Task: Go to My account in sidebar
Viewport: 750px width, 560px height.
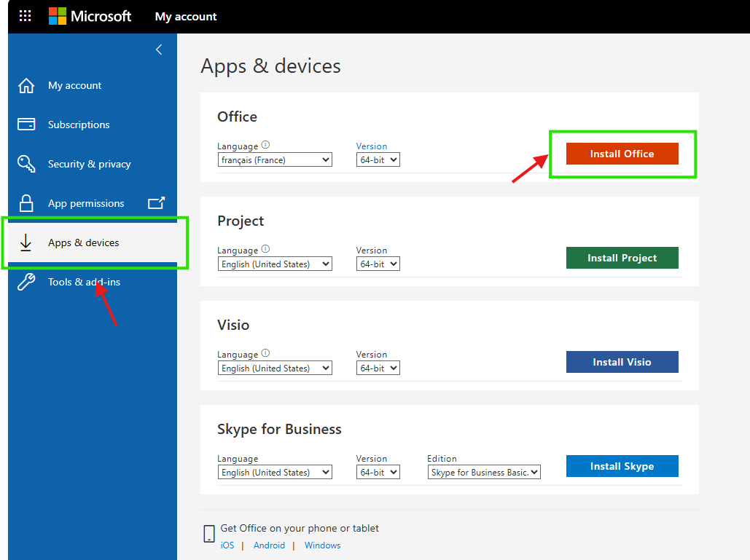Action: pyautogui.click(x=93, y=85)
